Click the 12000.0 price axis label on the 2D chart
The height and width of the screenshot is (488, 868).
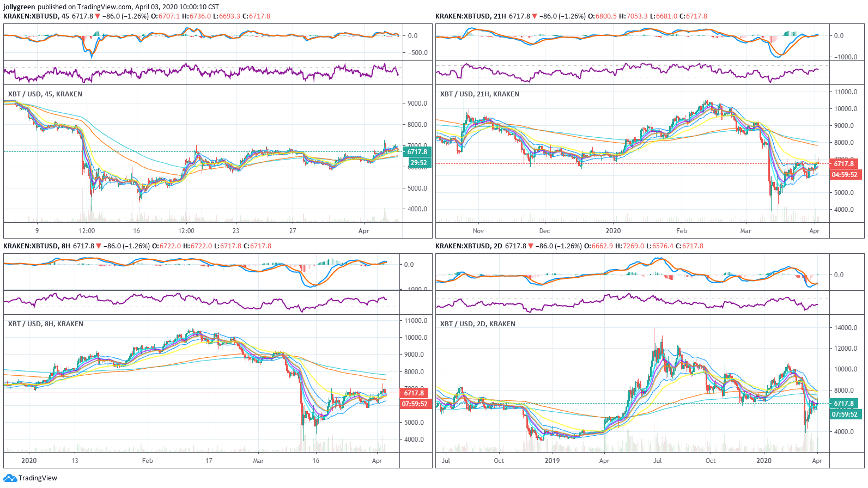pos(846,349)
